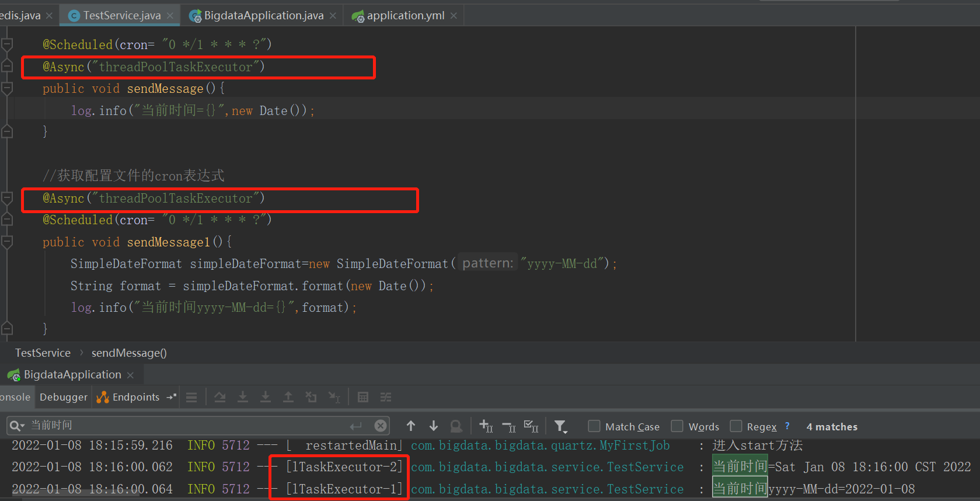Click MyFirstJob class link in console
This screenshot has width=980, height=501.
click(540, 446)
